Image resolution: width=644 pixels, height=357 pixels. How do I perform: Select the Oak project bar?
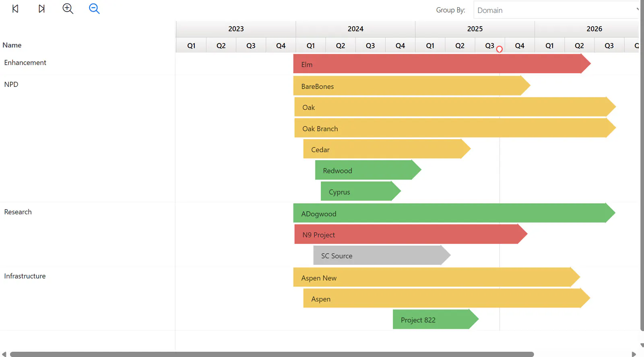[455, 107]
